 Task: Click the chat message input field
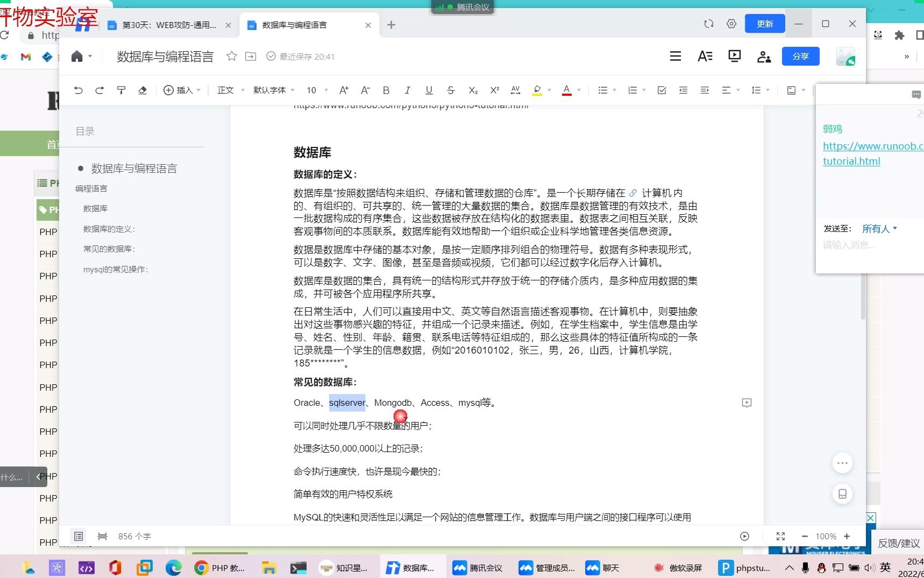[870, 245]
